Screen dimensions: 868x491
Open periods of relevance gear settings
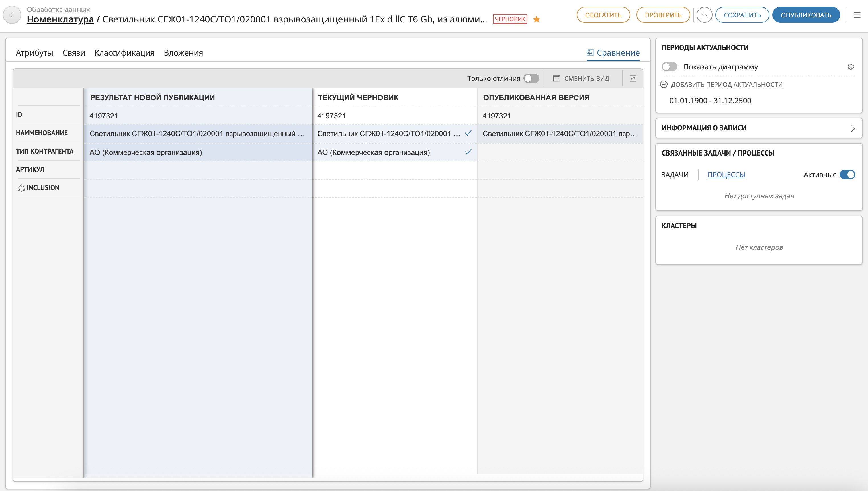click(850, 67)
